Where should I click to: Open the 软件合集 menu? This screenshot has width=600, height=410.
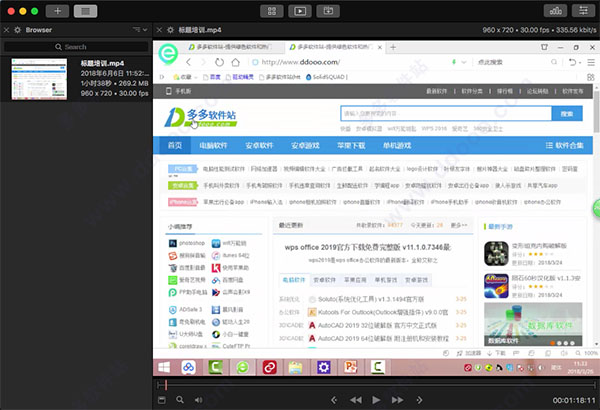coord(565,145)
